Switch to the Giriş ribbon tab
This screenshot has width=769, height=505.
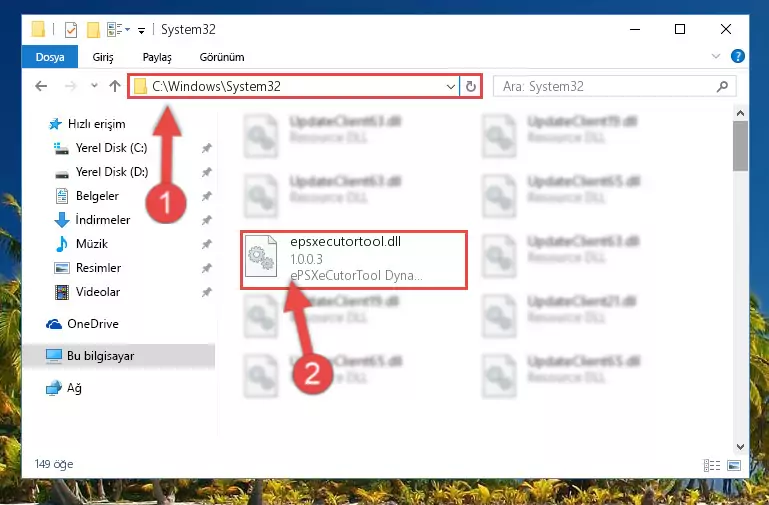103,57
